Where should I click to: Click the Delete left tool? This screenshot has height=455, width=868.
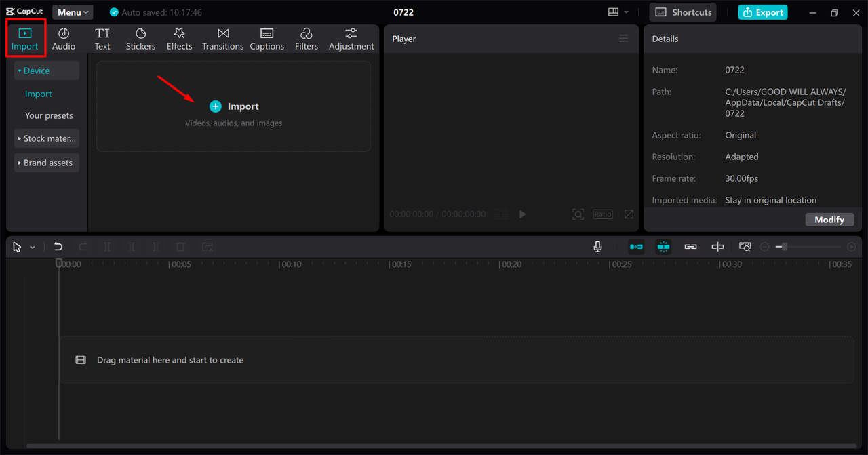pyautogui.click(x=132, y=247)
